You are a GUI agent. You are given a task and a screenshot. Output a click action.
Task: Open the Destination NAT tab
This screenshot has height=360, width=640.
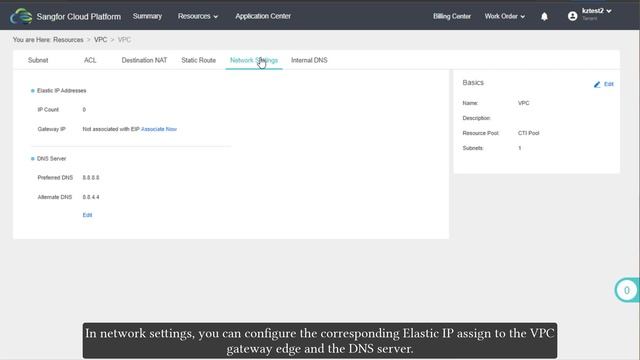144,60
